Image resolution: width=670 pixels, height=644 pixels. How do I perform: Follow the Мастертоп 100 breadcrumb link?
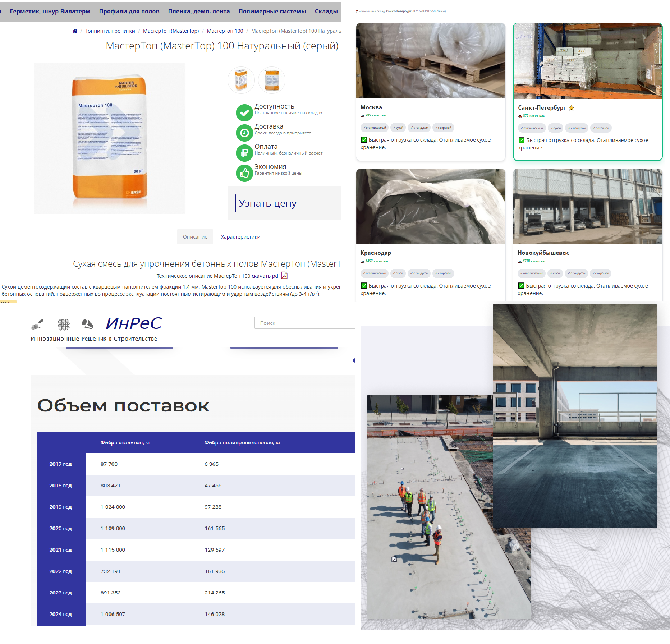(x=225, y=31)
